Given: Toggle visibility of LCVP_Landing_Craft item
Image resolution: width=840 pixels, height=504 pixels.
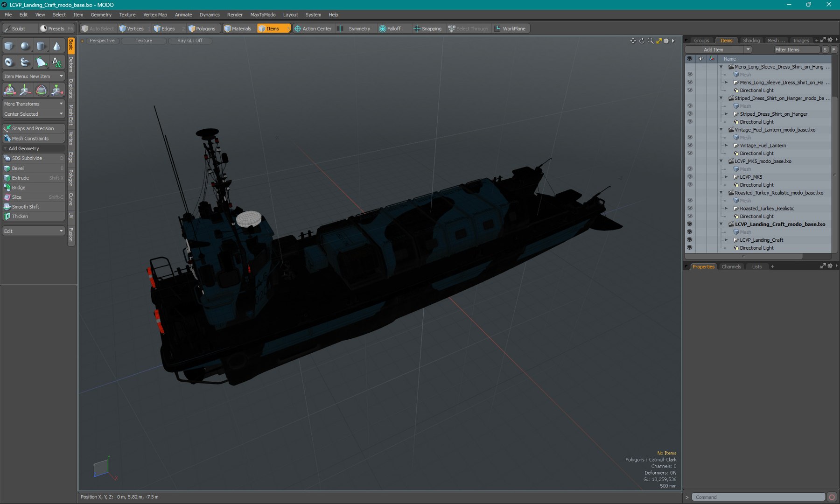Looking at the screenshot, I should [689, 240].
